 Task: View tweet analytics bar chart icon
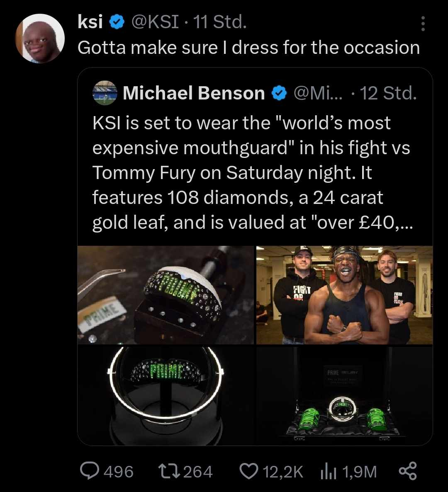tap(328, 471)
